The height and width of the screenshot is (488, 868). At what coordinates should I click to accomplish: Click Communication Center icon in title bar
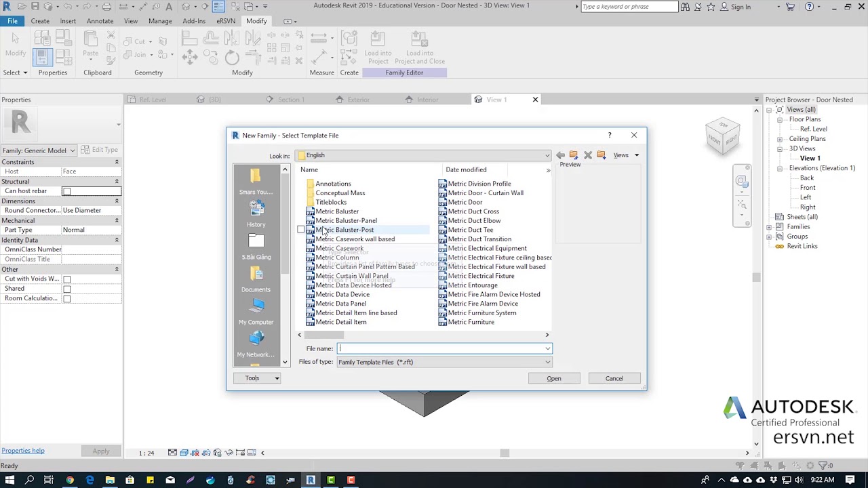pyautogui.click(x=698, y=7)
